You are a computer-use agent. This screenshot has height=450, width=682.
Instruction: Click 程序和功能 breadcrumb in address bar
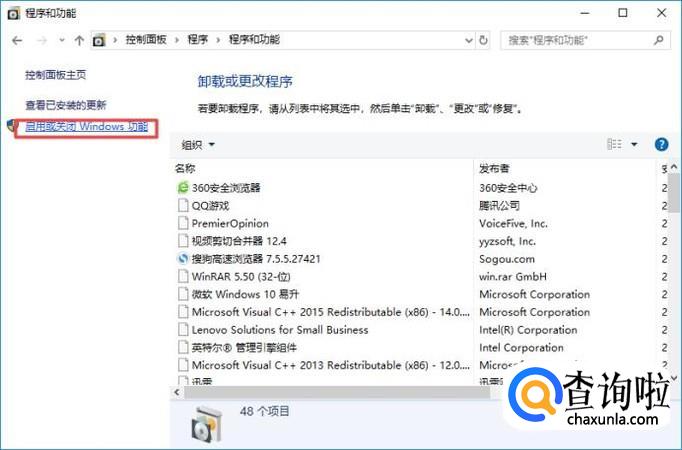(254, 40)
